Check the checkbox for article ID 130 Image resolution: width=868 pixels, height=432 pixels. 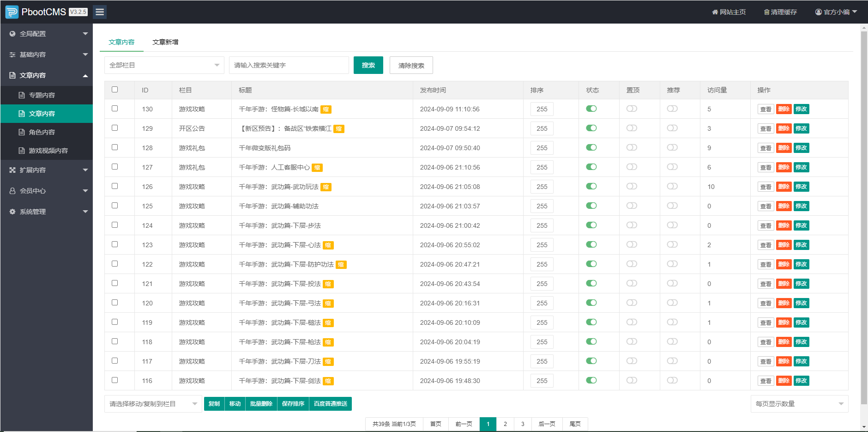pos(115,109)
